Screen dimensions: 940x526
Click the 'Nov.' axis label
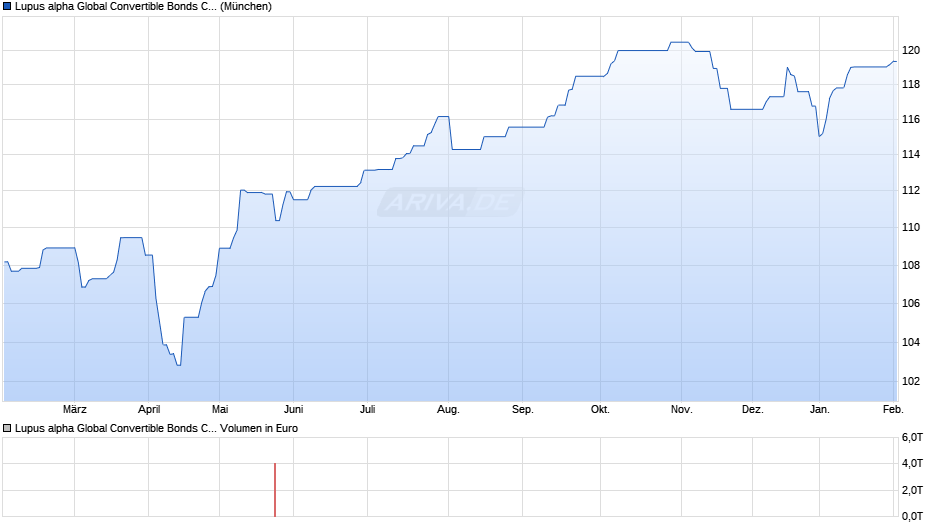coord(682,409)
